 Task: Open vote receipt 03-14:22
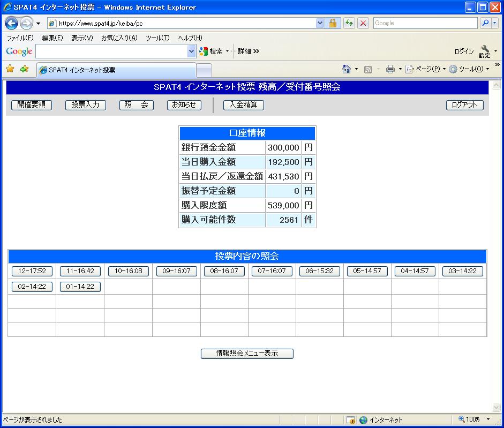(463, 271)
